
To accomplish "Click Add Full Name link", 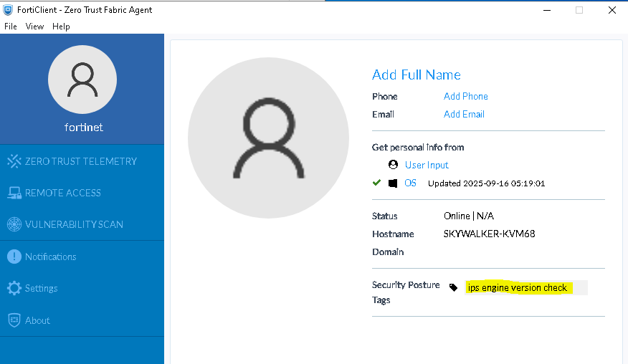I will tap(416, 75).
